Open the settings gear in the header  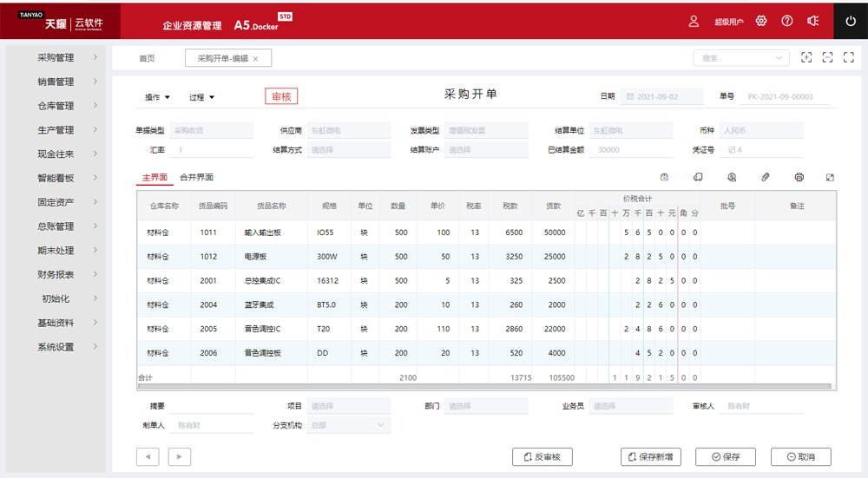(x=761, y=21)
